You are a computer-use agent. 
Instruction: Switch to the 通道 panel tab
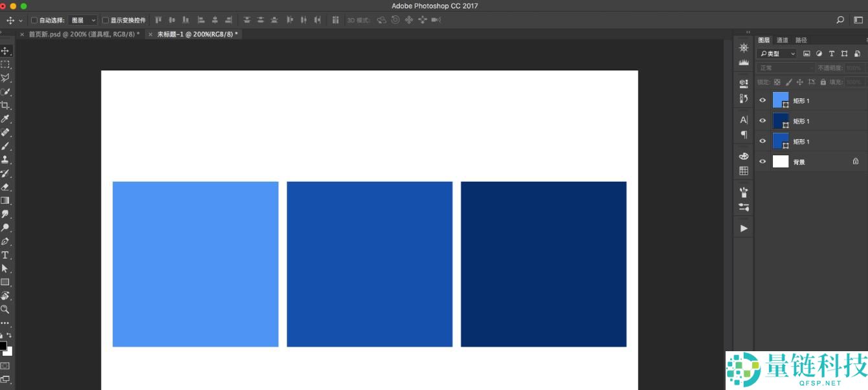pos(783,40)
